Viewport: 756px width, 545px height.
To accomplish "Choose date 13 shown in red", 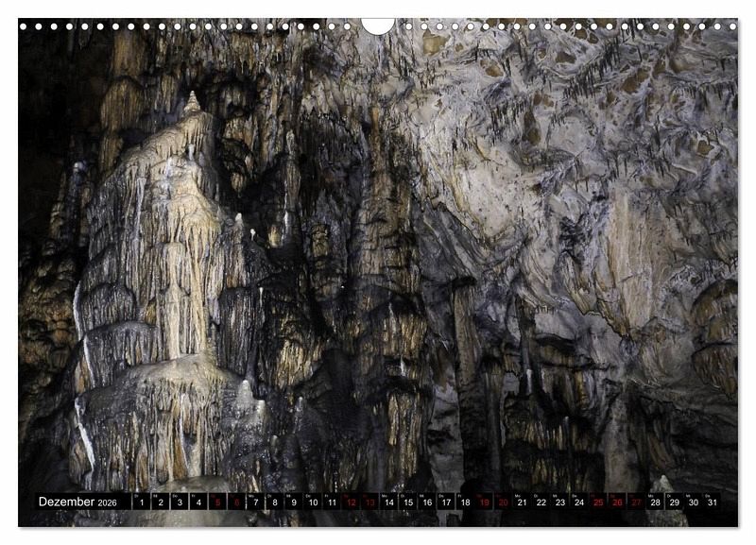I will [369, 502].
